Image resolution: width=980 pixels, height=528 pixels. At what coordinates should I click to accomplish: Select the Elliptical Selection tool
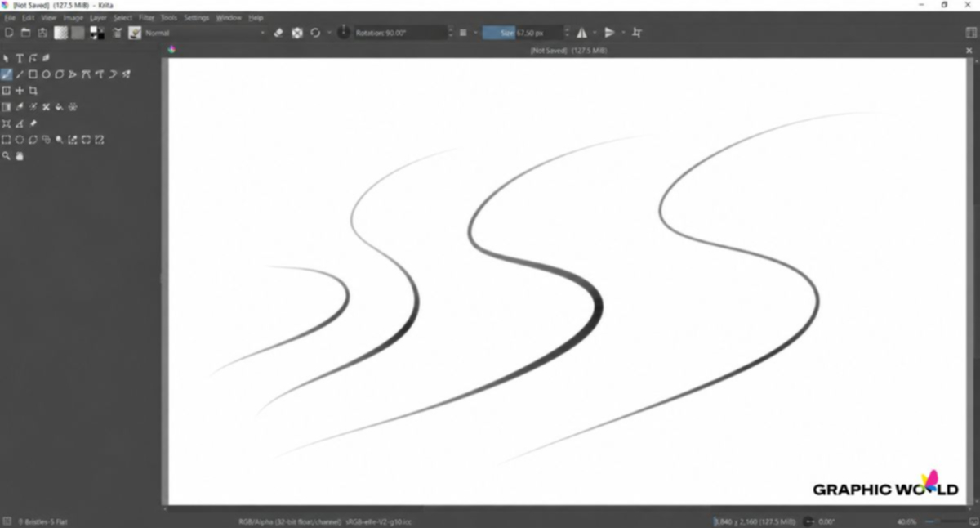[x=20, y=140]
